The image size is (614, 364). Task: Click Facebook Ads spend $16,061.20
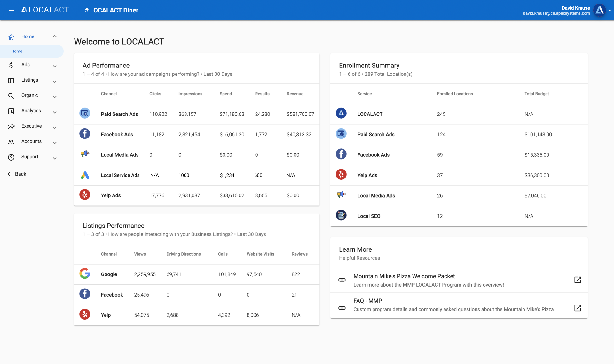(232, 135)
